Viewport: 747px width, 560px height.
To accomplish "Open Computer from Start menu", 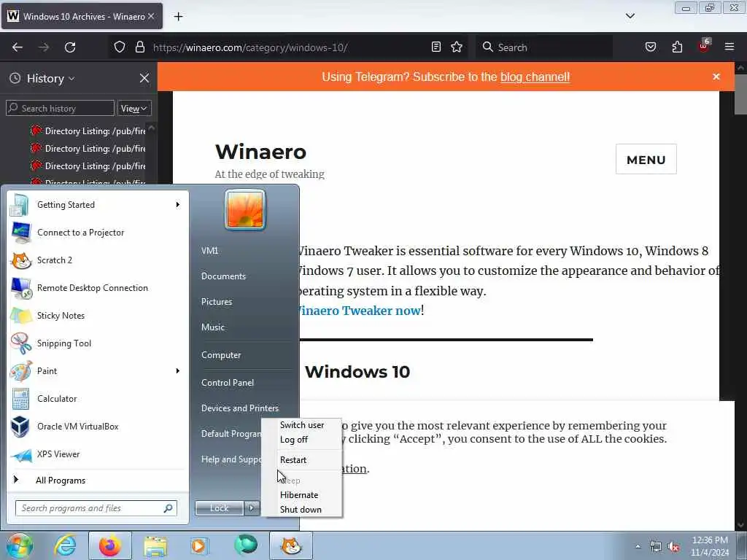I will click(221, 355).
